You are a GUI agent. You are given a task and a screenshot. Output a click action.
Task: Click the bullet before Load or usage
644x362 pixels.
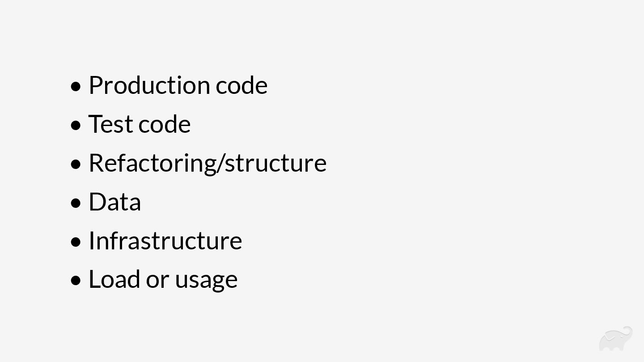pos(76,281)
